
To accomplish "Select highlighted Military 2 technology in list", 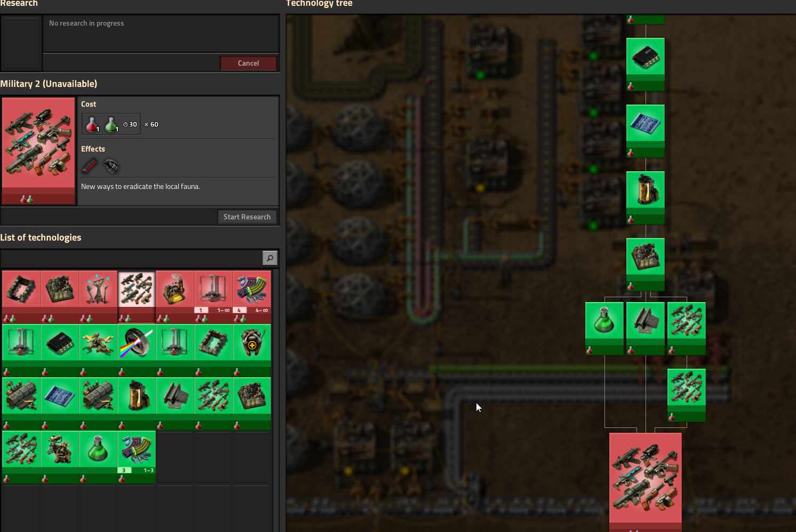I will point(137,297).
